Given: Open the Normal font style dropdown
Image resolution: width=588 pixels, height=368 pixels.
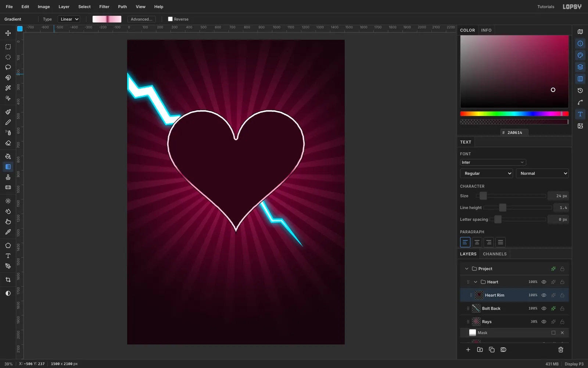Looking at the screenshot, I should (x=542, y=173).
